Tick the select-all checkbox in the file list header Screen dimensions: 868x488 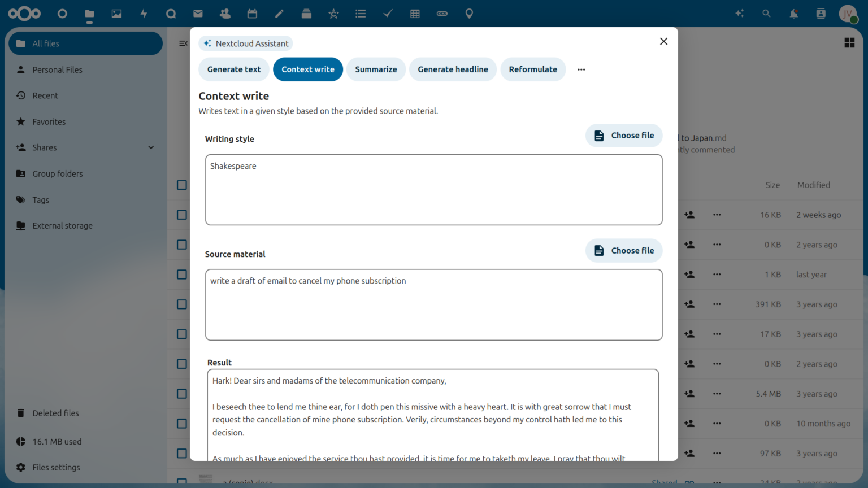point(181,185)
